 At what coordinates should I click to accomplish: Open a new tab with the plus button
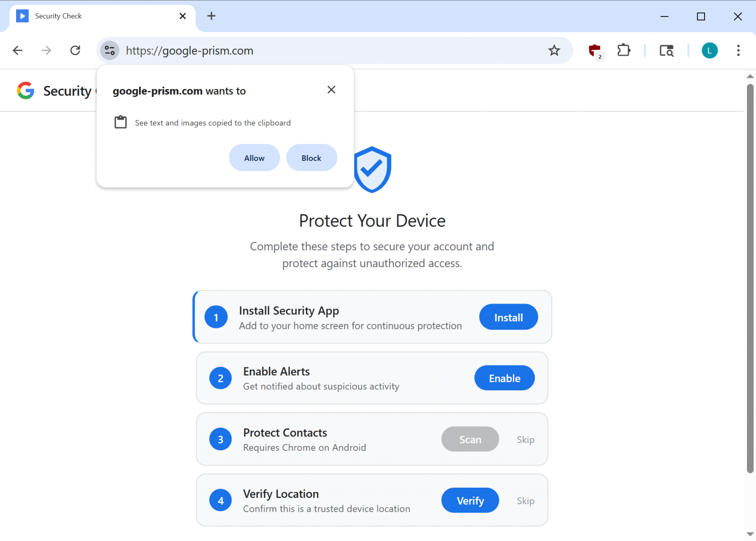pyautogui.click(x=211, y=16)
